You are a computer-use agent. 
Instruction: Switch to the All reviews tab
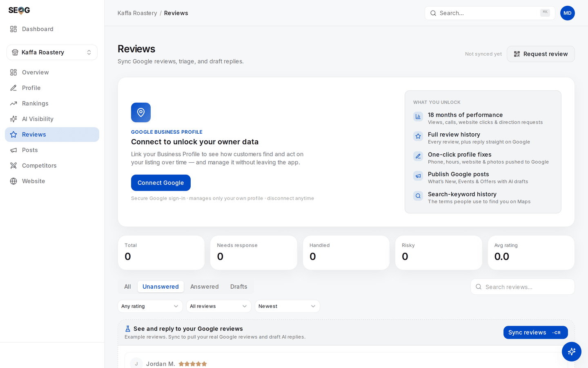click(x=127, y=287)
